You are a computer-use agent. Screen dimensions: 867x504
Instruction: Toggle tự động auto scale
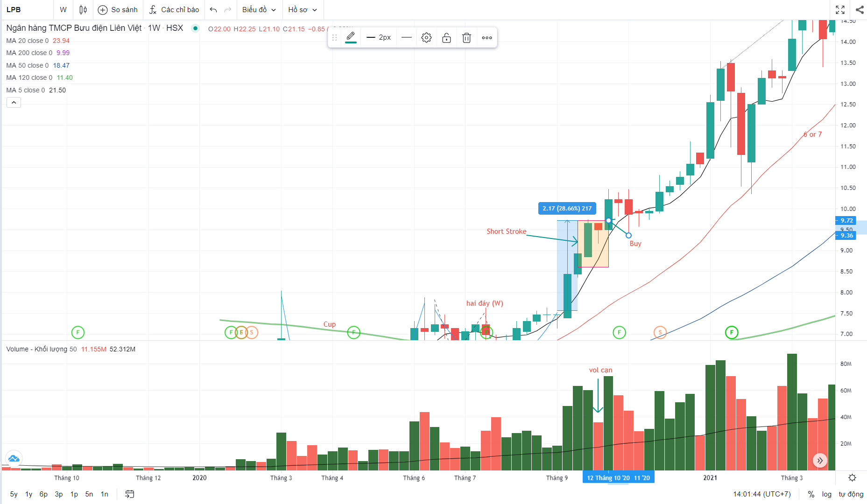[x=851, y=494]
